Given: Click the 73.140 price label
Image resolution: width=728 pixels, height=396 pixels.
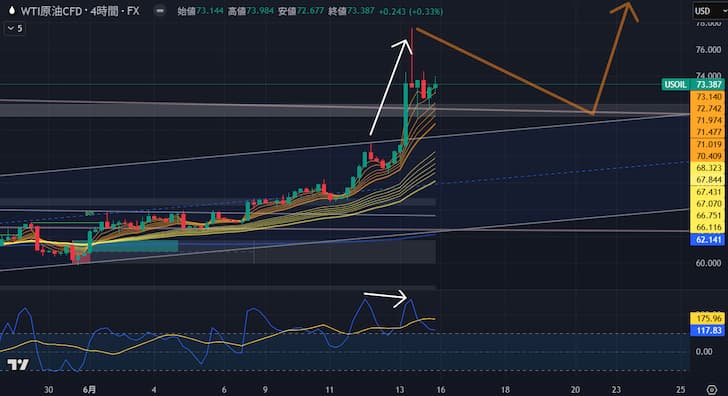Looking at the screenshot, I should point(708,97).
